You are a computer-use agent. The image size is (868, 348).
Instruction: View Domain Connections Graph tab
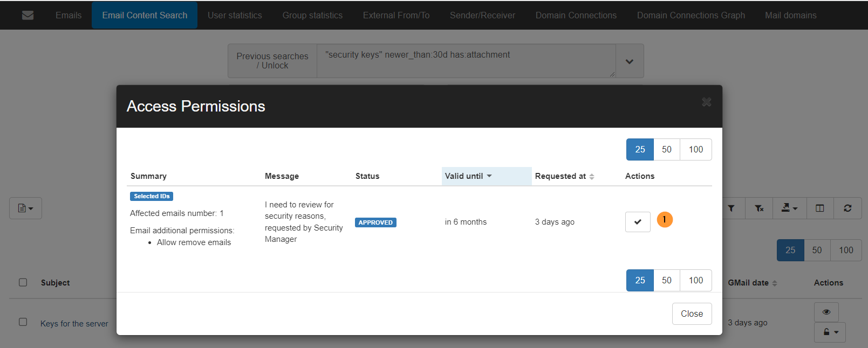tap(691, 15)
